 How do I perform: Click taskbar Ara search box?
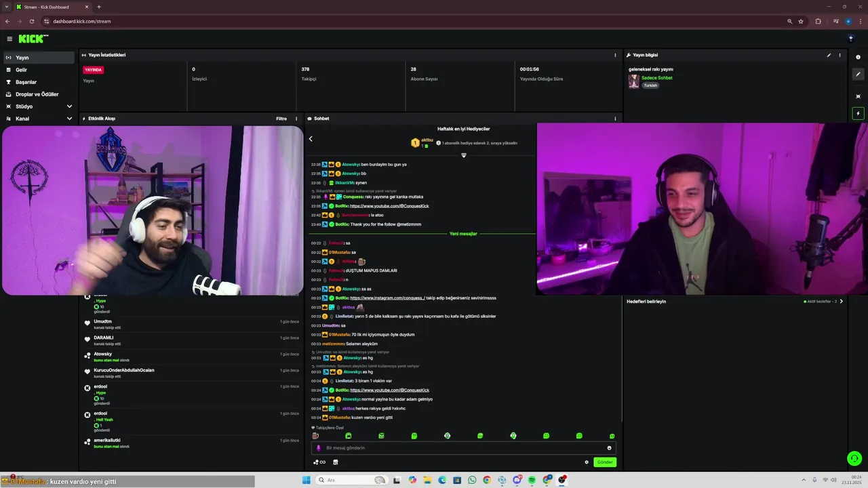click(x=353, y=480)
